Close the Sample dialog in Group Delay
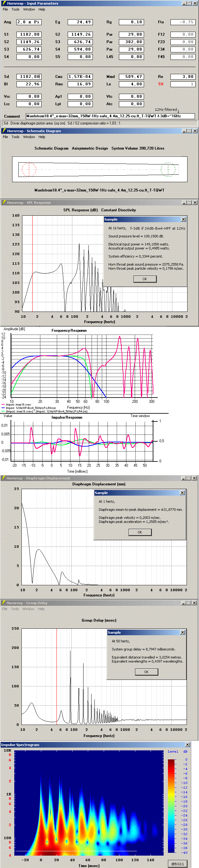Viewport: 199px width, 868px height. (x=183, y=632)
